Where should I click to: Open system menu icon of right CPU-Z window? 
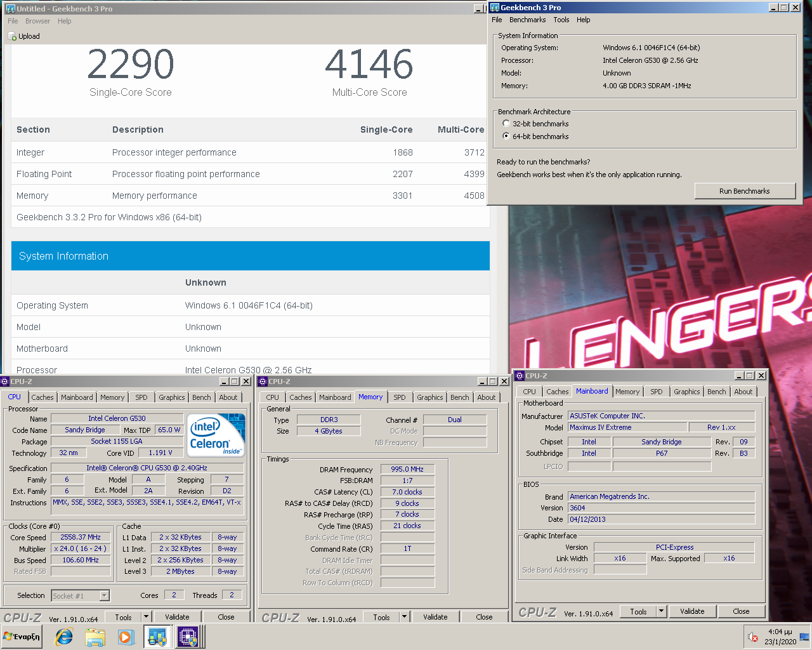click(520, 376)
